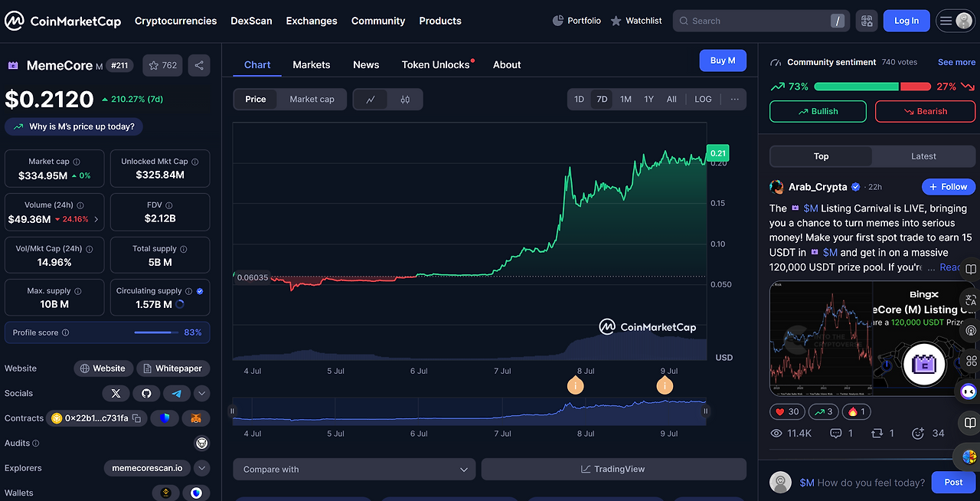
Task: Show Latest community posts
Action: coord(923,156)
